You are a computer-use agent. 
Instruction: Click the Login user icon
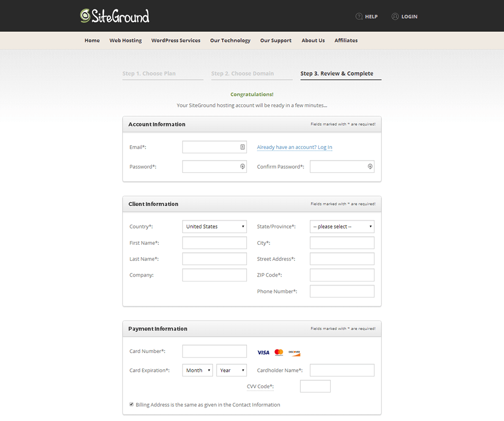pyautogui.click(x=395, y=17)
